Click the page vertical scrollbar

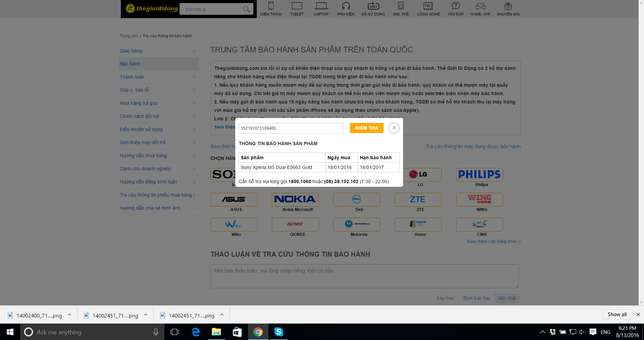[x=641, y=153]
